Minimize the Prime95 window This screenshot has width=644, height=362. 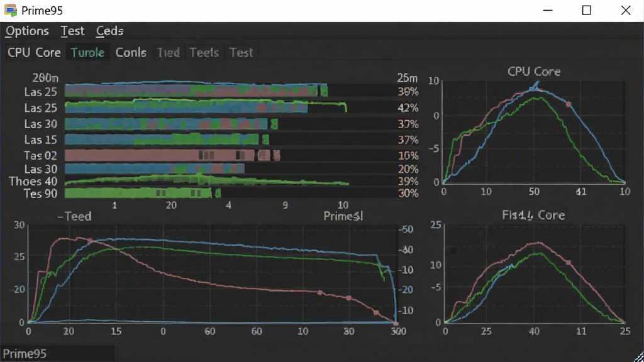pos(548,10)
